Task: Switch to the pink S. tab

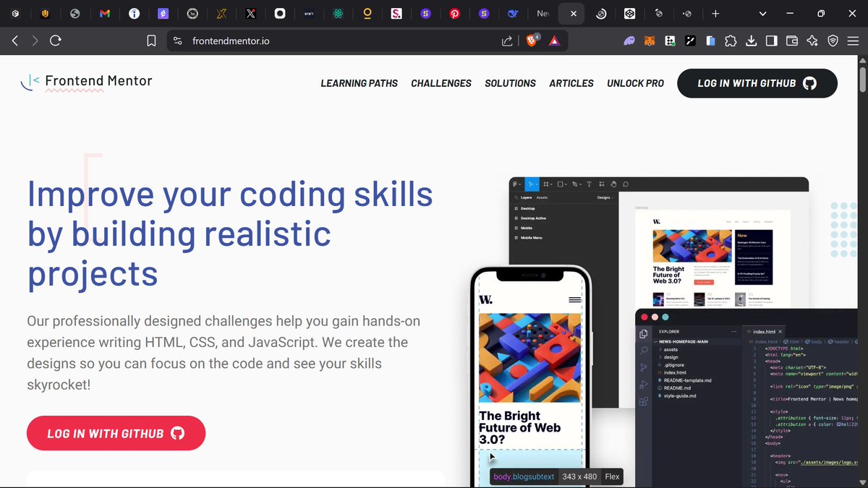Action: (396, 13)
